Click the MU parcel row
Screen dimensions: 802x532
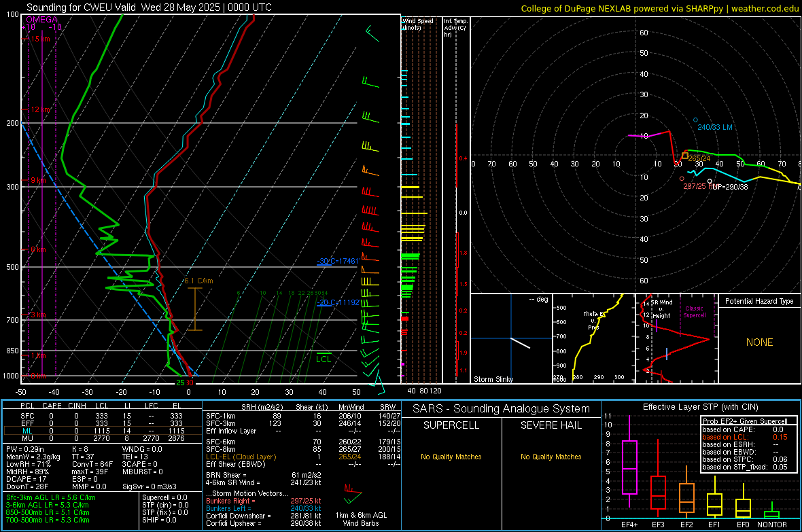tap(103, 438)
